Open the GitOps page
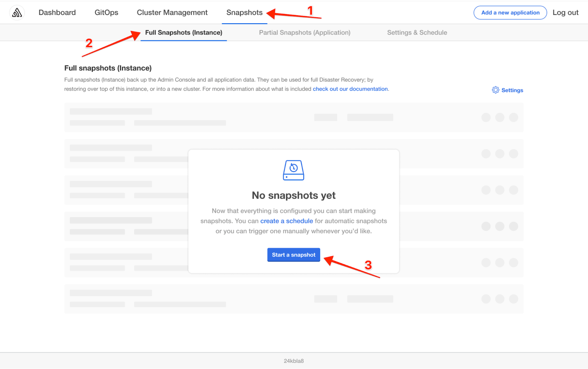 (106, 12)
